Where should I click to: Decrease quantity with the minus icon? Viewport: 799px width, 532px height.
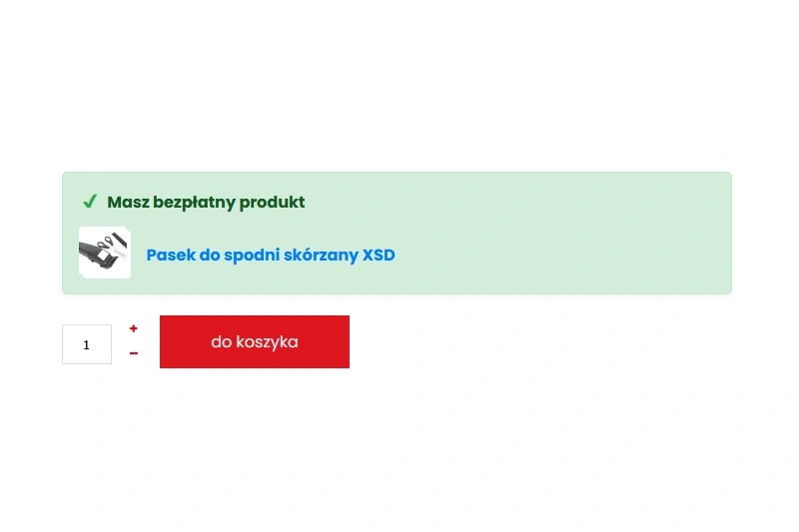click(134, 353)
